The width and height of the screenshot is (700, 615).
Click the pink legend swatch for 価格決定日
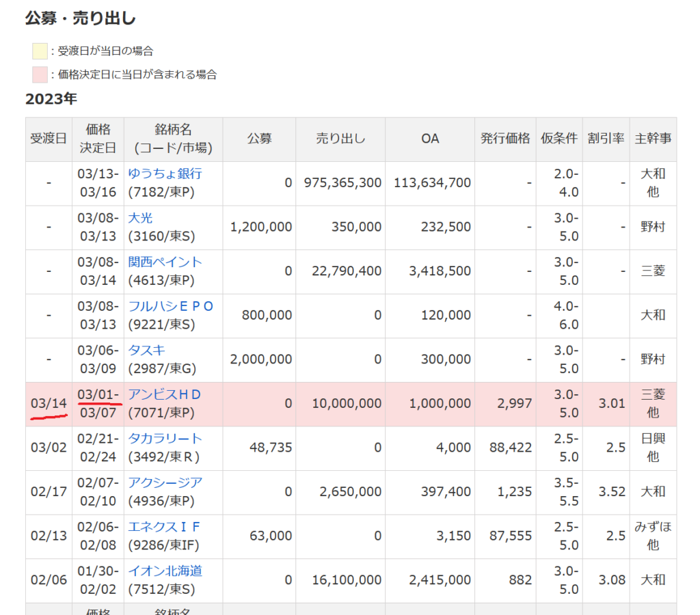click(x=40, y=74)
